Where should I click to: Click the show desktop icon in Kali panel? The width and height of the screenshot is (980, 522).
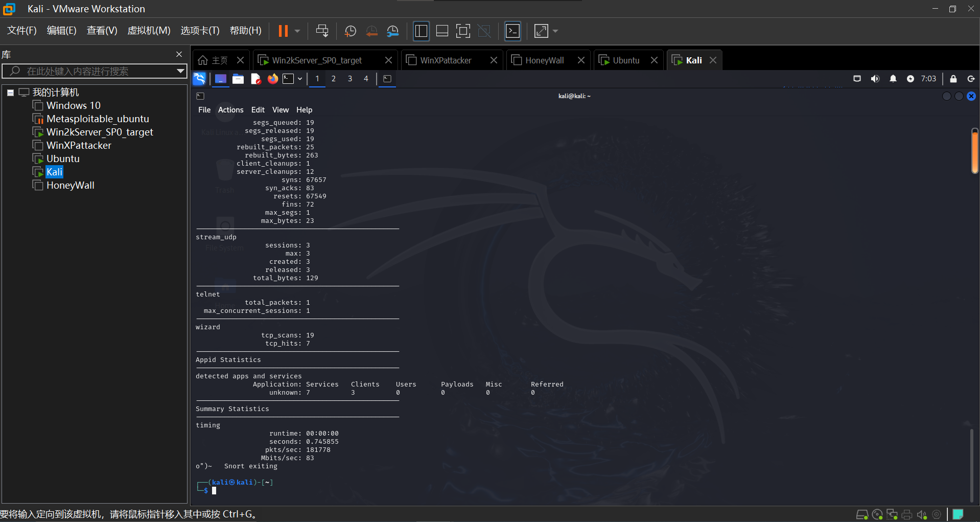[221, 79]
